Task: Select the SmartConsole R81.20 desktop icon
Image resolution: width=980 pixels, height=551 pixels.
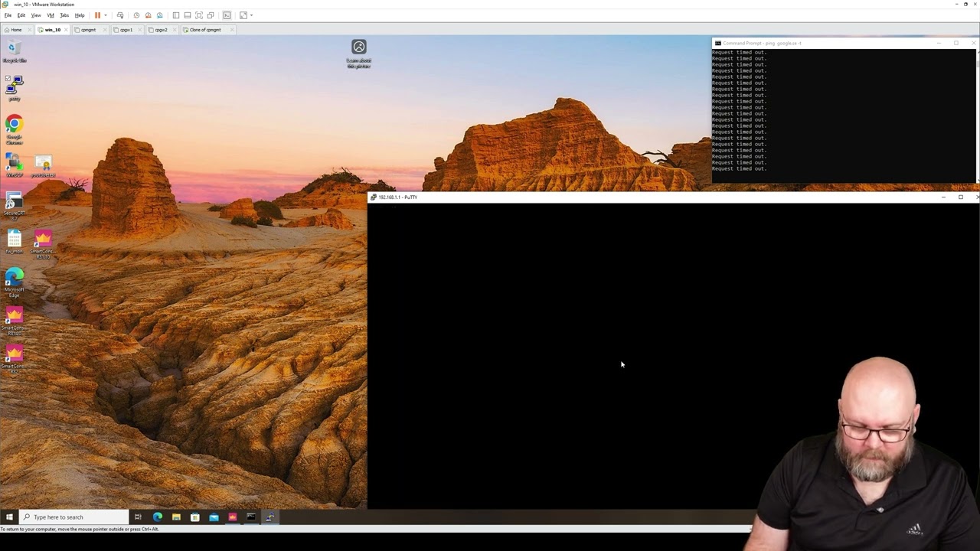Action: click(x=14, y=321)
